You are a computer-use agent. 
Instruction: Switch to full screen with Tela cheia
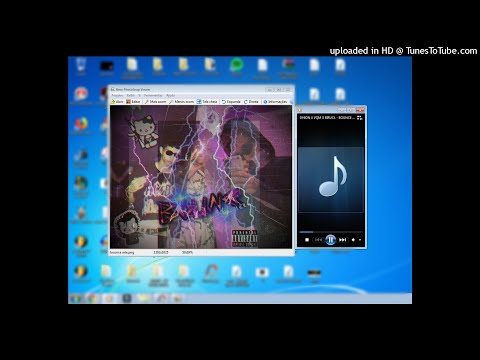[x=207, y=101]
